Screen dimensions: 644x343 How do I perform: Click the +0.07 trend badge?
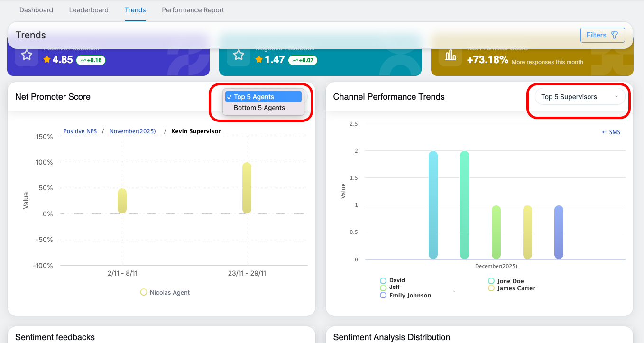pyautogui.click(x=303, y=60)
